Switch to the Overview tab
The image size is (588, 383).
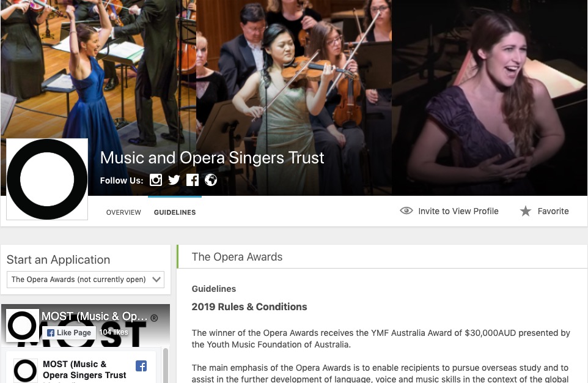coord(123,212)
